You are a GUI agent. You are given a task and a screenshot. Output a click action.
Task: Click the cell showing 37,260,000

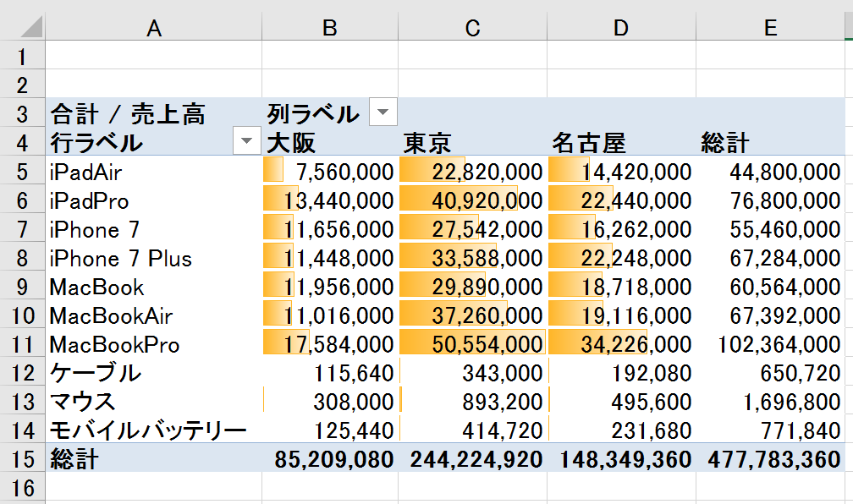pyautogui.click(x=473, y=315)
